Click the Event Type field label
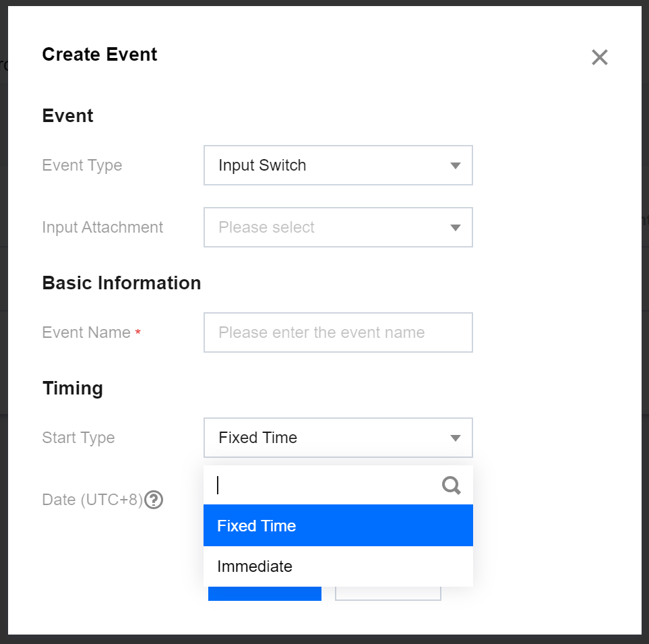The image size is (649, 644). (82, 165)
